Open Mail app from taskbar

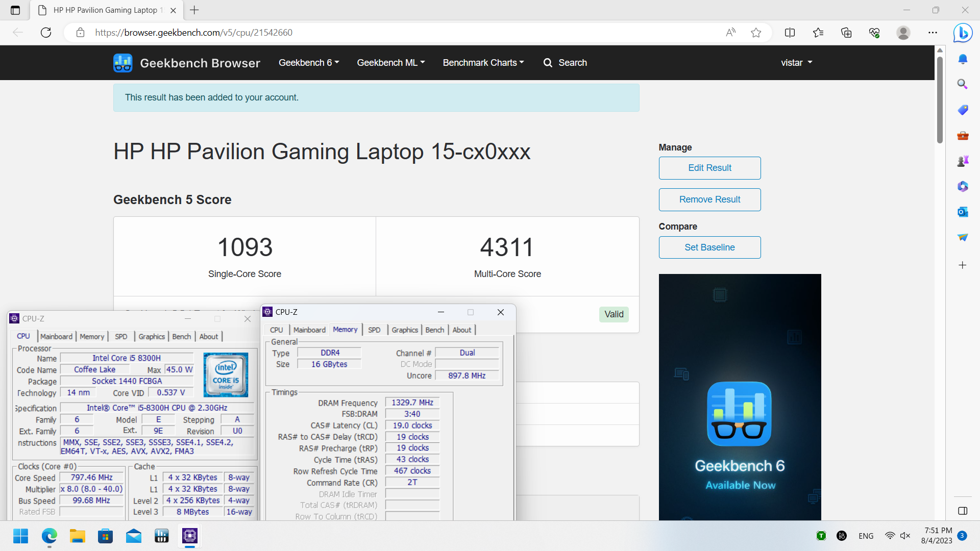(134, 536)
